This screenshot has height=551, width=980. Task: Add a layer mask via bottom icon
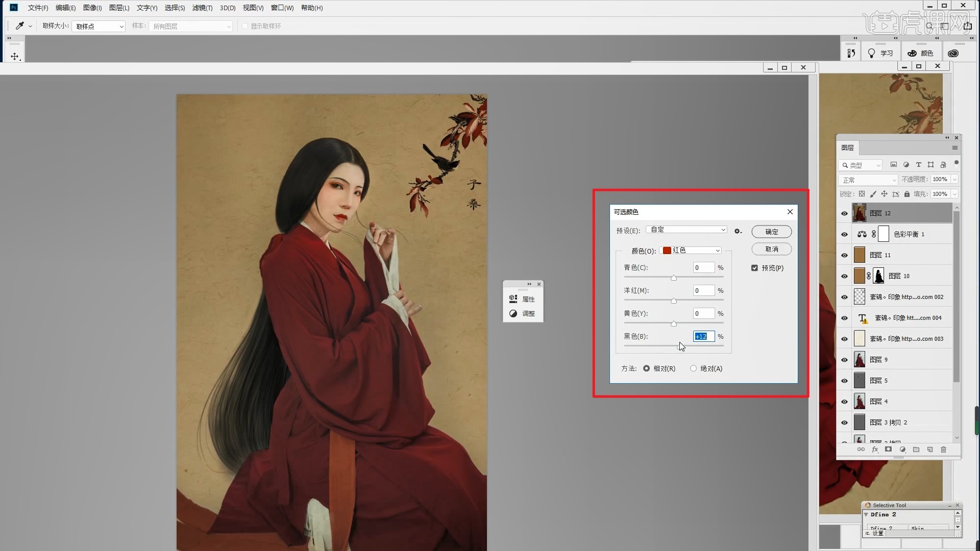click(888, 449)
